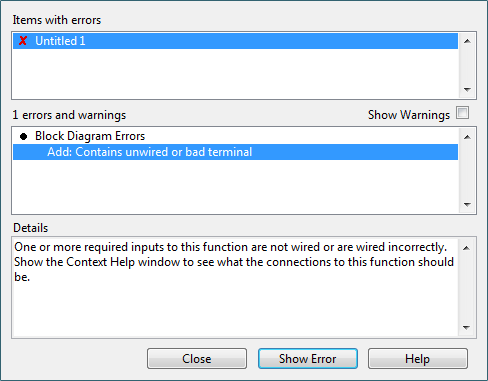Click empty area of Items with errors list
The width and height of the screenshot is (488, 381).
point(235,73)
